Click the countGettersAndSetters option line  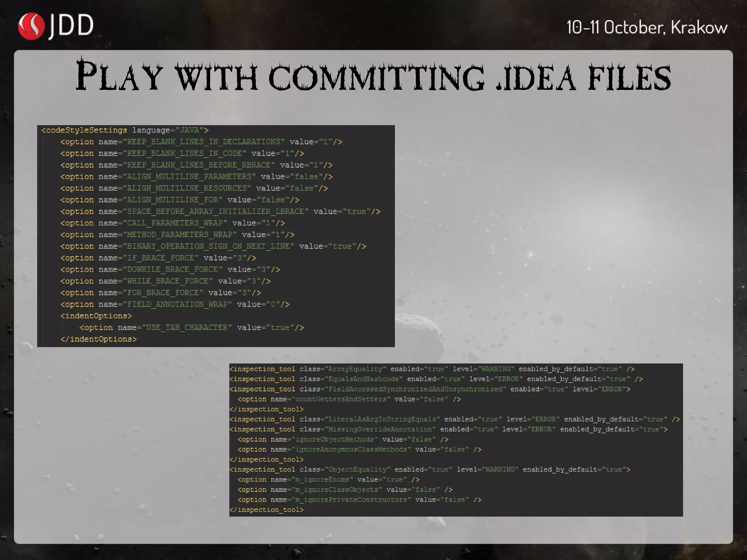click(x=349, y=399)
